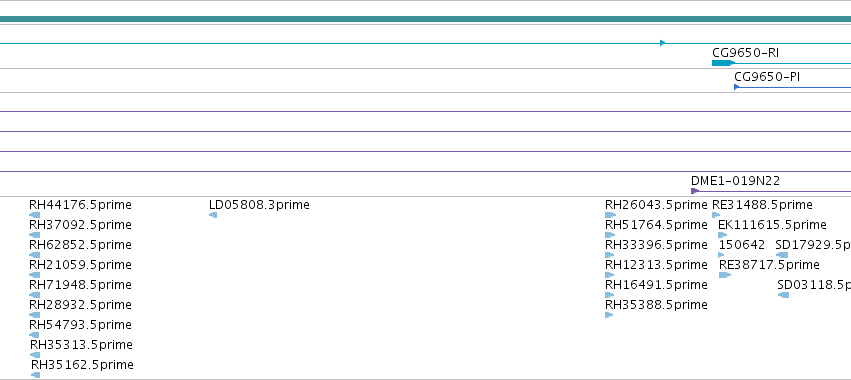Select the RH35313.5prime EST label
This screenshot has width=851, height=380.
[x=81, y=345]
